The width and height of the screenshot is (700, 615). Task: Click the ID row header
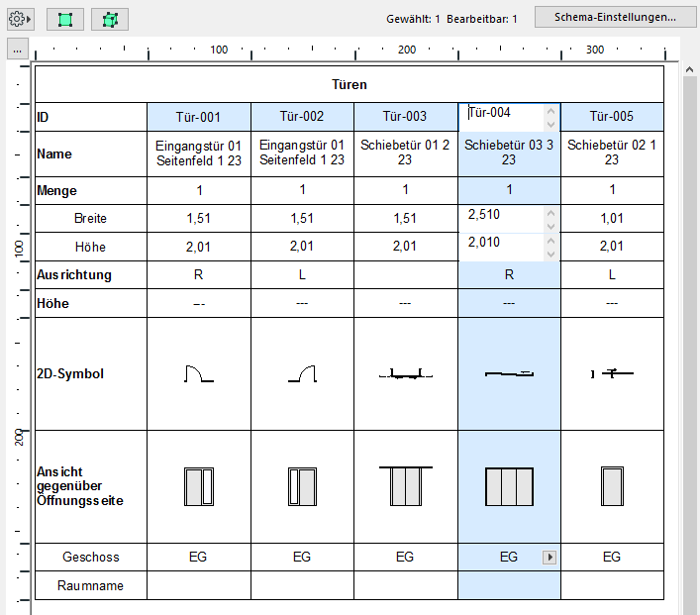(91, 117)
